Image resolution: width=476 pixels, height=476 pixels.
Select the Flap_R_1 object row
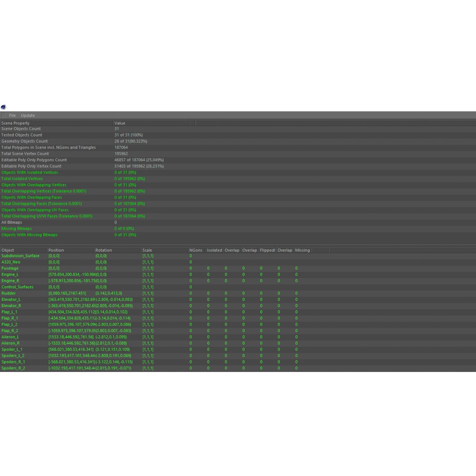coord(238,318)
